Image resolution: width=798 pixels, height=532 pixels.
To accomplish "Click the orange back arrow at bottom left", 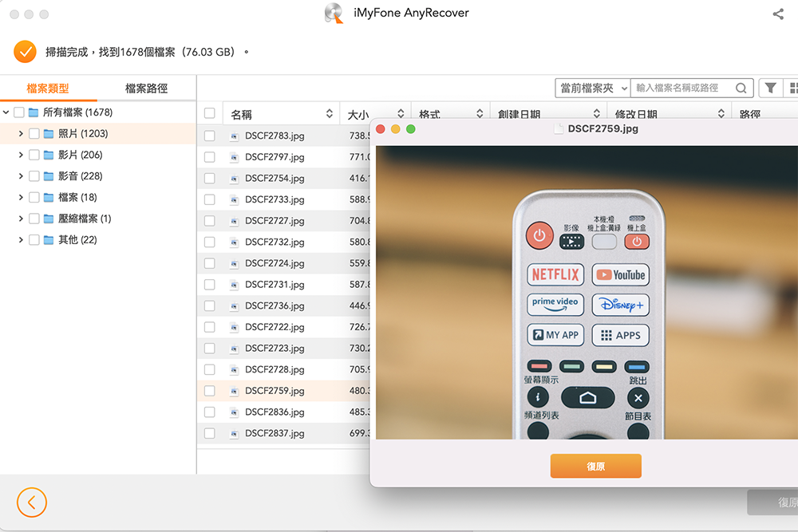I will [32, 502].
